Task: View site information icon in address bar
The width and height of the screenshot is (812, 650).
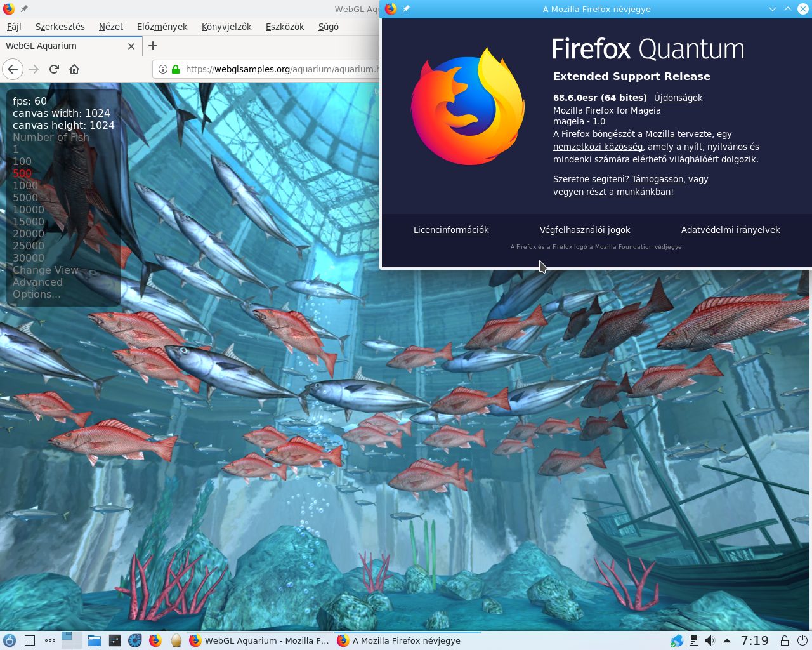Action: pos(163,69)
